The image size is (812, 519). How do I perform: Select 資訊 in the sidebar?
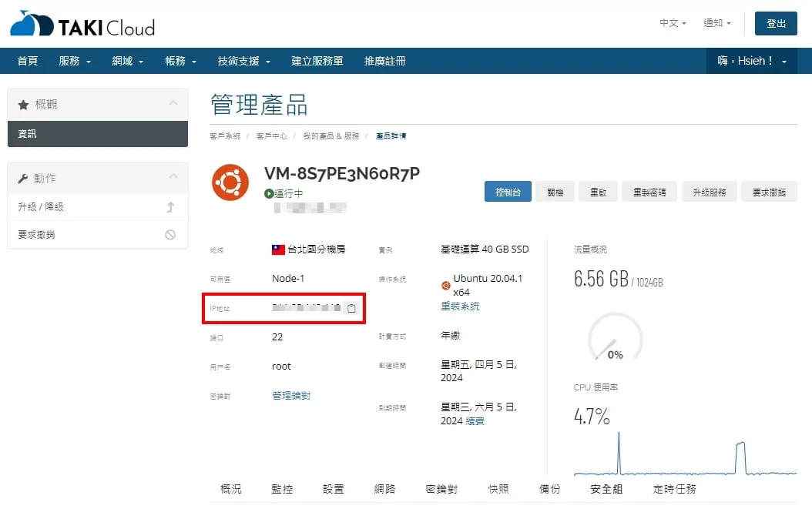pos(98,134)
